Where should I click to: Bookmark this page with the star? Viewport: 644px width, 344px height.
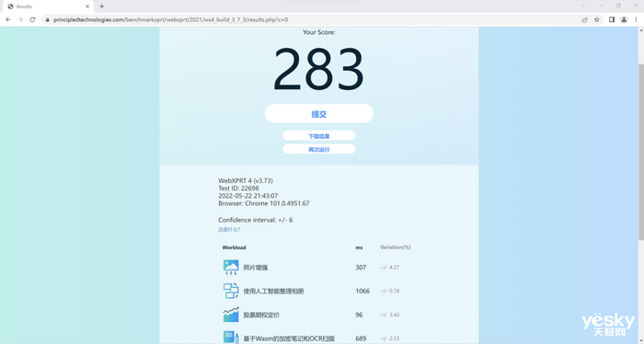[x=597, y=19]
